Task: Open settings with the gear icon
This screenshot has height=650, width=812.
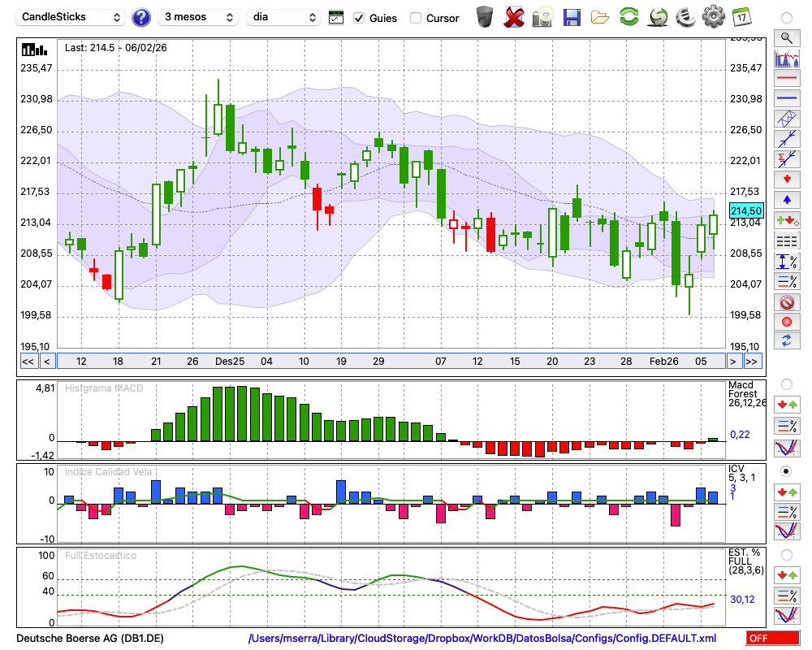Action: tap(713, 17)
